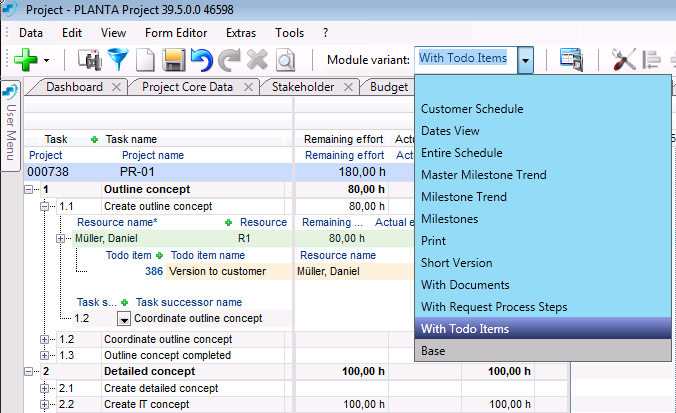
Task: Open the question mark help menu
Action: click(x=325, y=33)
